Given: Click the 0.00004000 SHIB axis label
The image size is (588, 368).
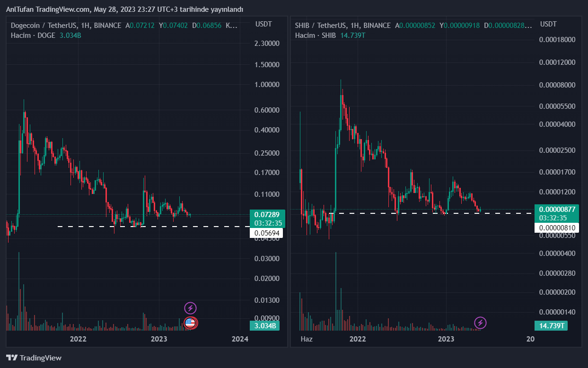Looking at the screenshot, I should 557,124.
